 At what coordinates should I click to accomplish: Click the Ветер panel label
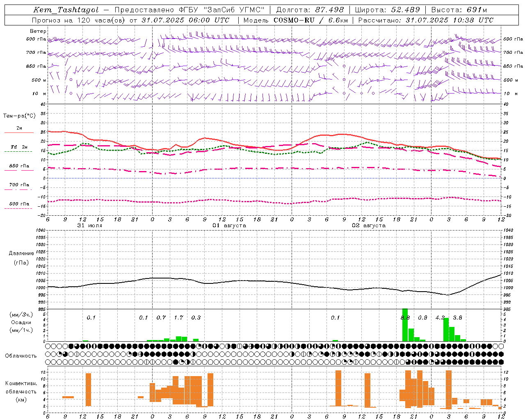coord(38,31)
